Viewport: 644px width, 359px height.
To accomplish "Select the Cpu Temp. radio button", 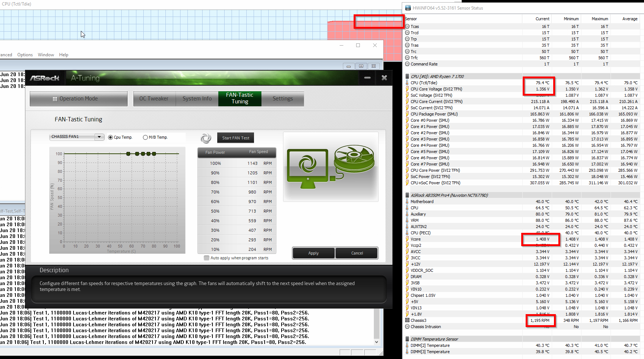I will (x=110, y=137).
